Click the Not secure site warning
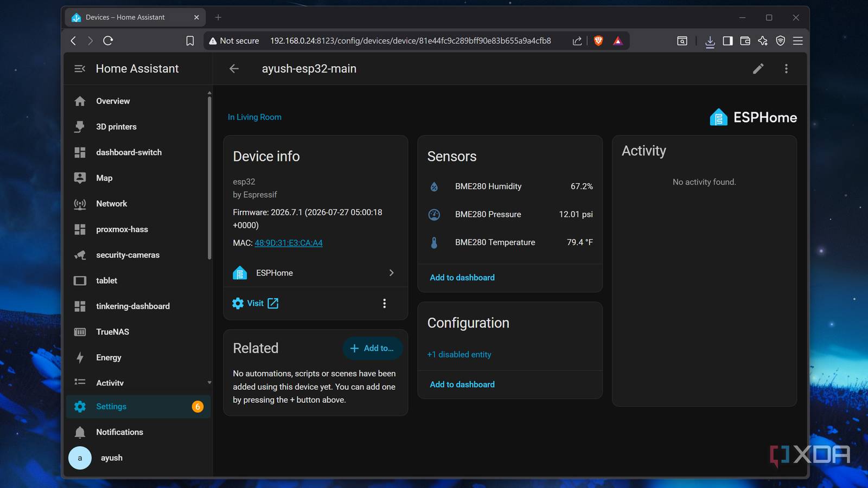 (234, 41)
